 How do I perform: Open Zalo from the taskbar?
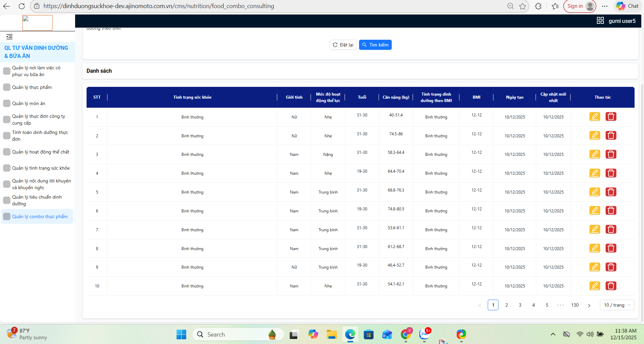(424, 334)
